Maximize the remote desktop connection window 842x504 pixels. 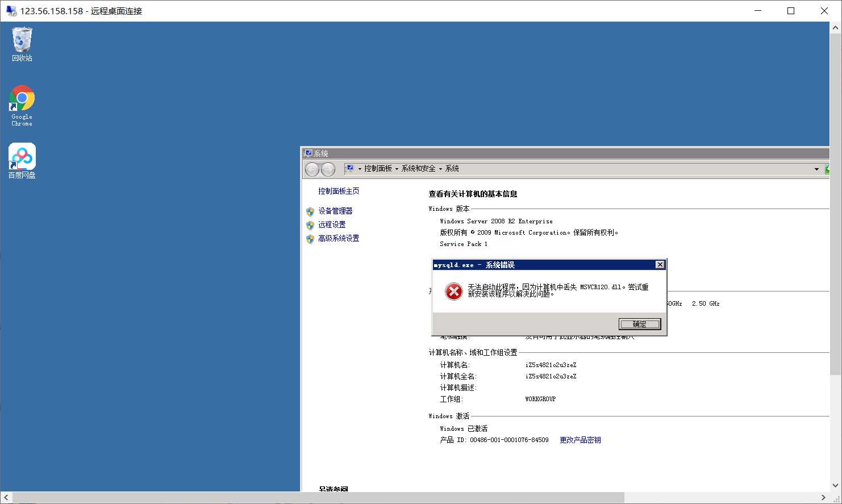[x=791, y=11]
